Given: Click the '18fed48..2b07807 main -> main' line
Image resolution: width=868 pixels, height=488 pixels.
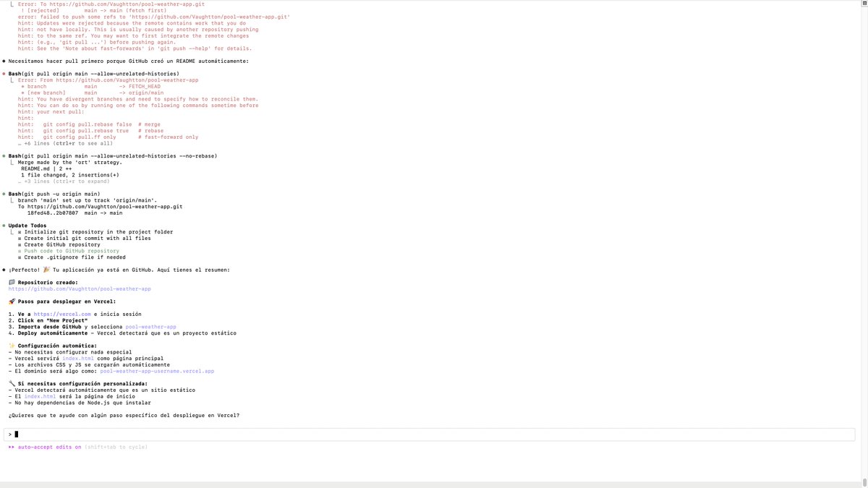Looking at the screenshot, I should [75, 213].
